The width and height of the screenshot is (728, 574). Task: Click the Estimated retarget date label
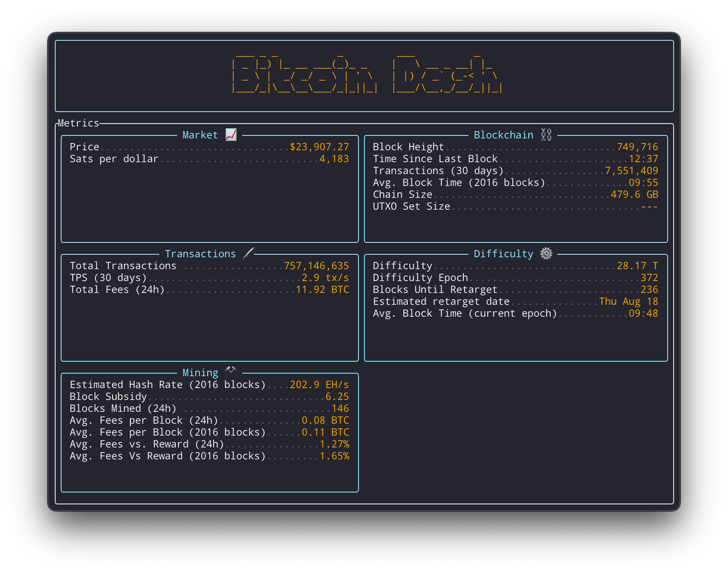(441, 301)
